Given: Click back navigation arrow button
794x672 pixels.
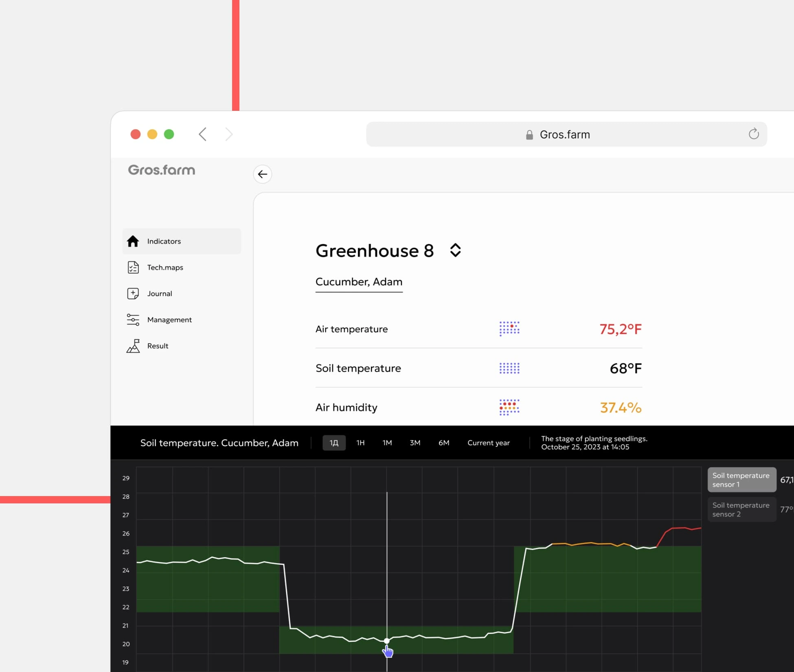Looking at the screenshot, I should click(263, 174).
